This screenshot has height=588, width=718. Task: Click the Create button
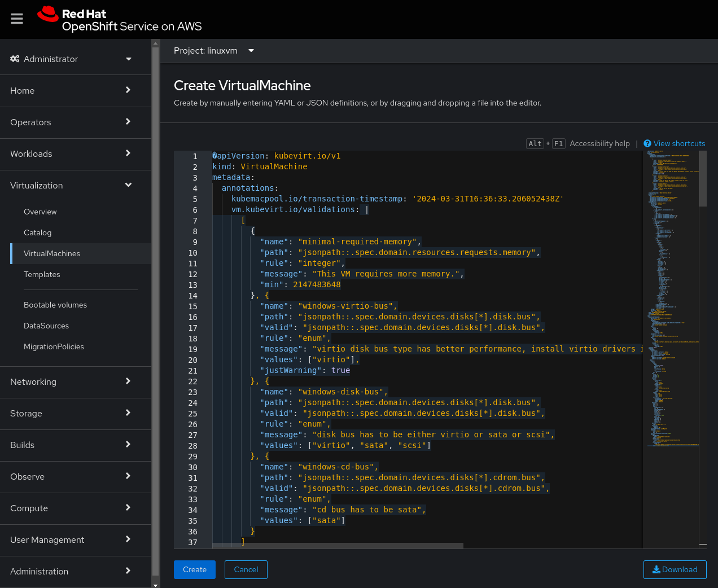tap(195, 569)
